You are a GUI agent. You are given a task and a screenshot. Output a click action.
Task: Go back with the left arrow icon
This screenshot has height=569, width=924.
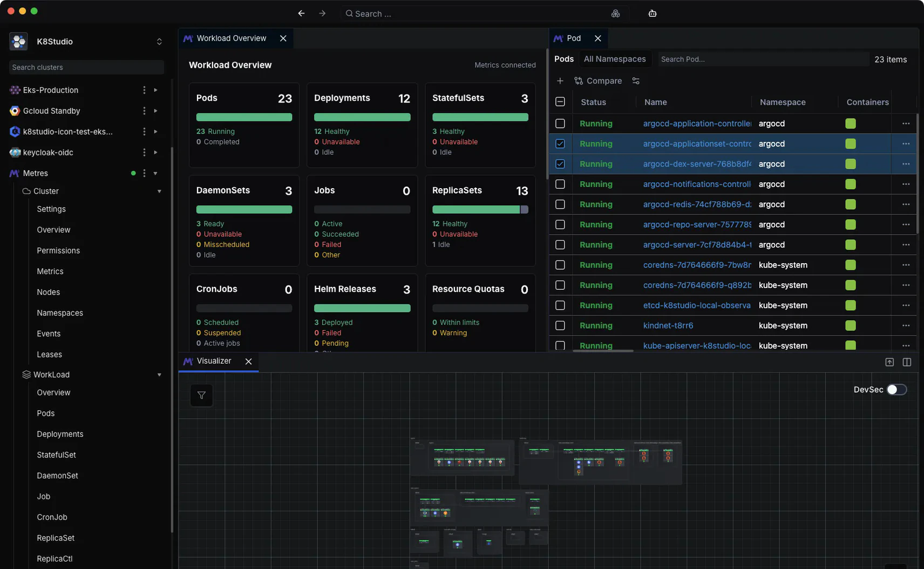pyautogui.click(x=301, y=13)
